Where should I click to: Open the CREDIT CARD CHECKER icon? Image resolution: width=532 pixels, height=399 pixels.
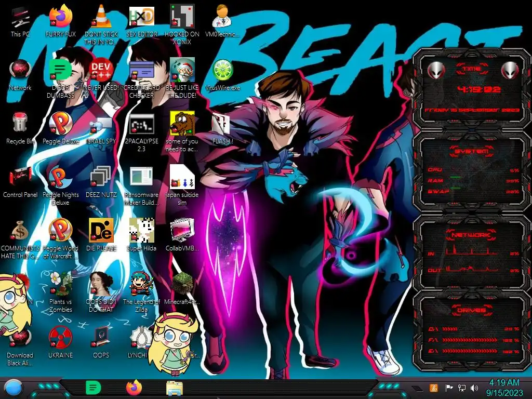click(142, 70)
